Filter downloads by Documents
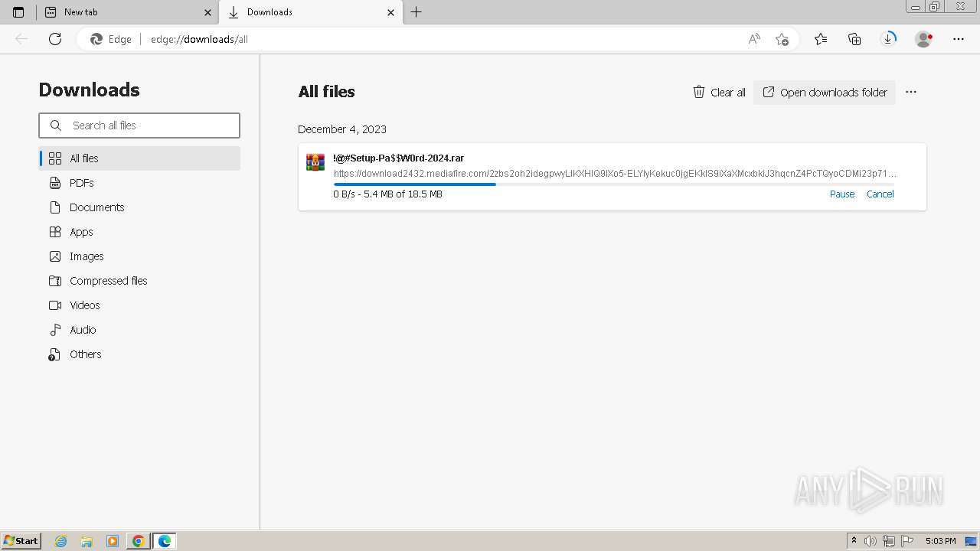 (139, 207)
